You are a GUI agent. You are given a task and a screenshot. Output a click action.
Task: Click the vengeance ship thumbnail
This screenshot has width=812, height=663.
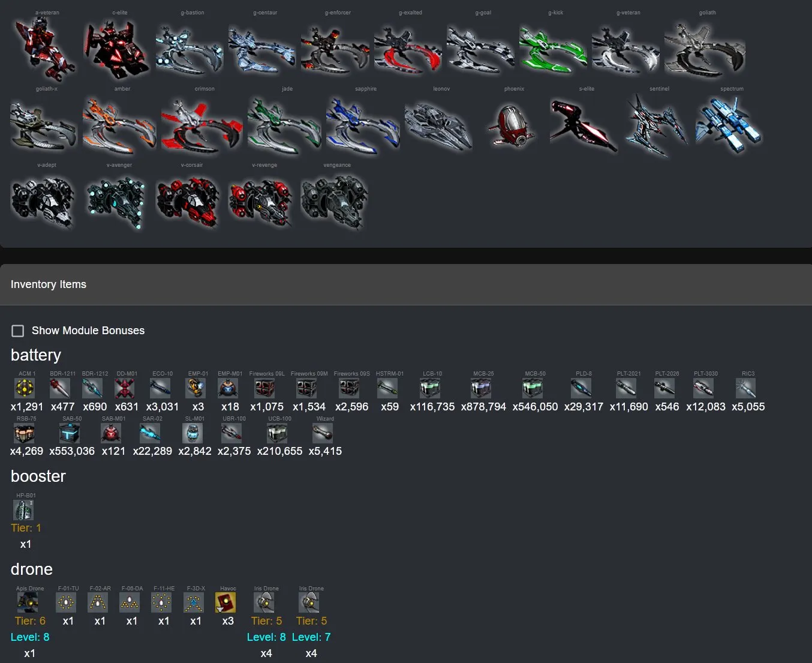pos(334,202)
